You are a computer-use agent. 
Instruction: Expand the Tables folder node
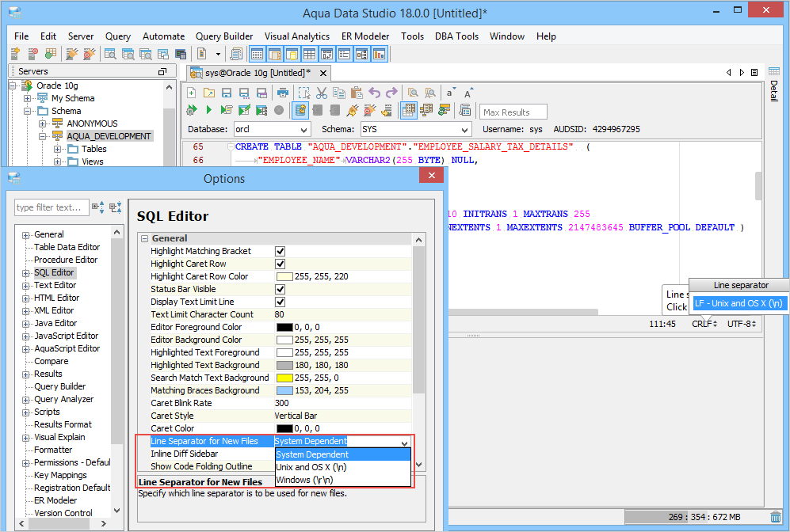(x=57, y=149)
